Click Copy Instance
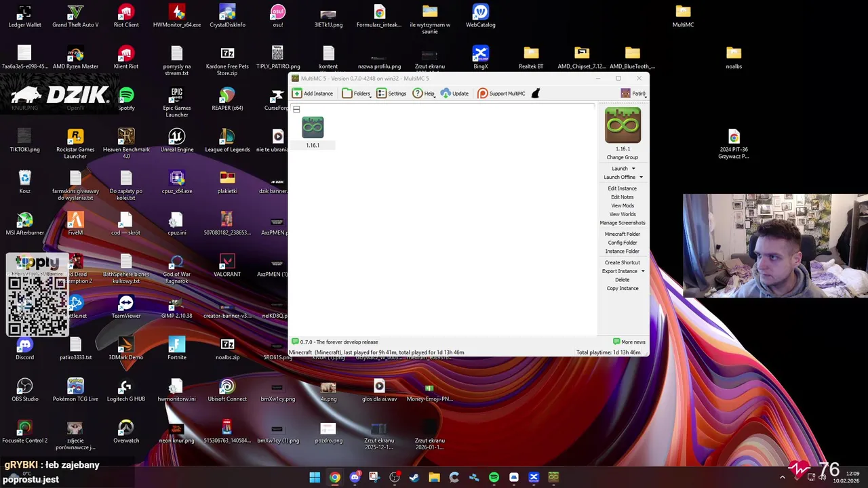Viewport: 868px width, 488px height. click(x=623, y=289)
